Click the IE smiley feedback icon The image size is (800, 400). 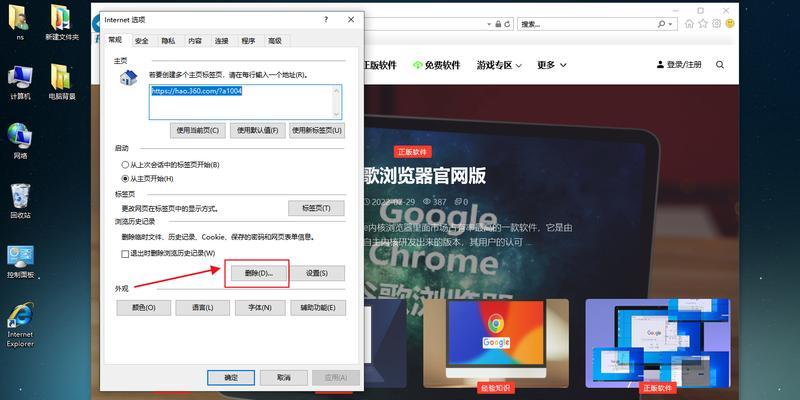click(x=730, y=23)
